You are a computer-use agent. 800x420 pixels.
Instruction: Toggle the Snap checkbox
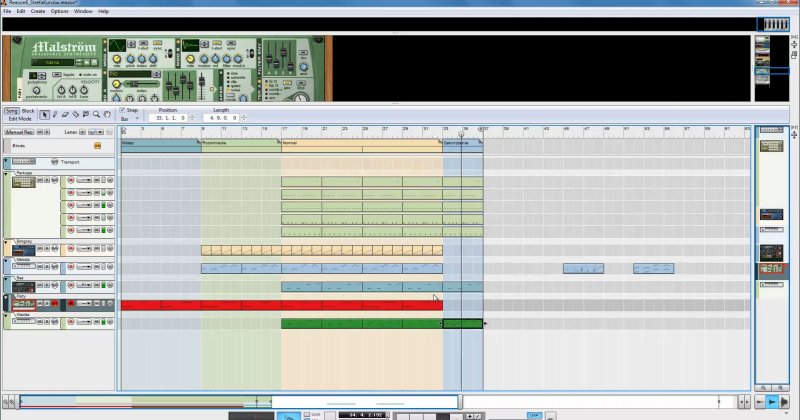[123, 110]
